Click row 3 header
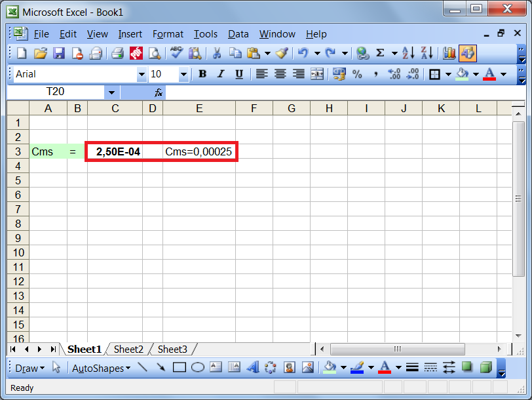532x400 pixels. point(18,151)
